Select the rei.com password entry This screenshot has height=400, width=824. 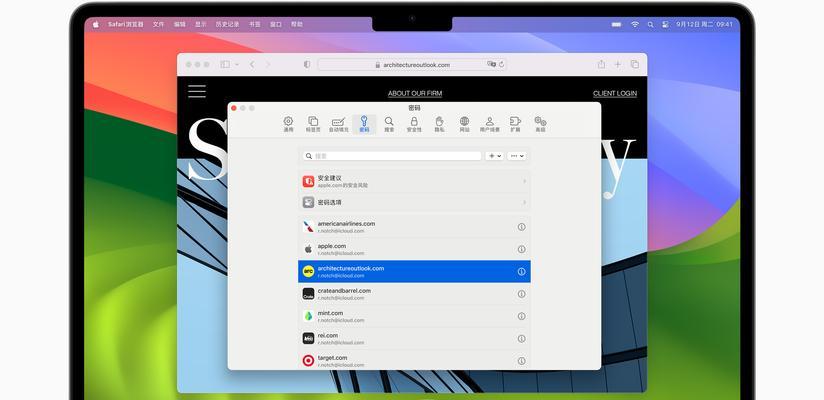pos(414,339)
